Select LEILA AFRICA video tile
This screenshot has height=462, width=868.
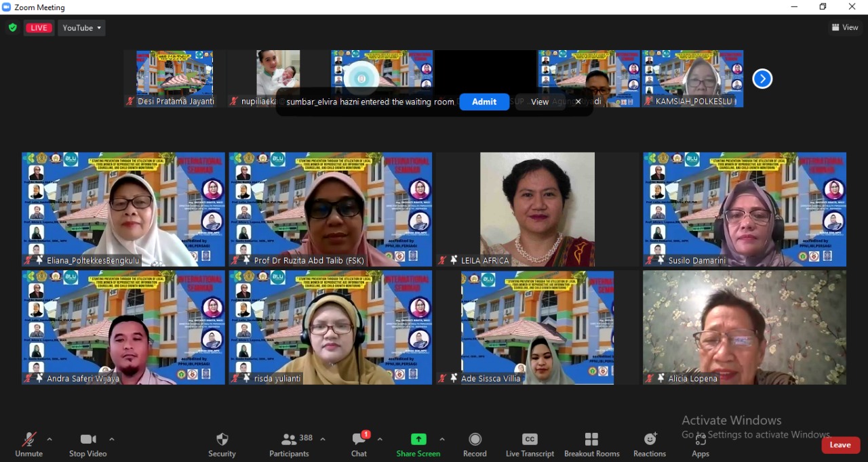(x=537, y=209)
